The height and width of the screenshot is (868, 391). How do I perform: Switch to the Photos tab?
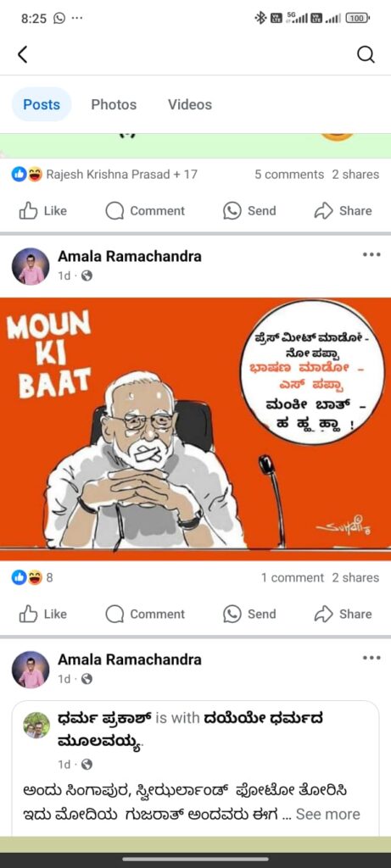click(114, 104)
